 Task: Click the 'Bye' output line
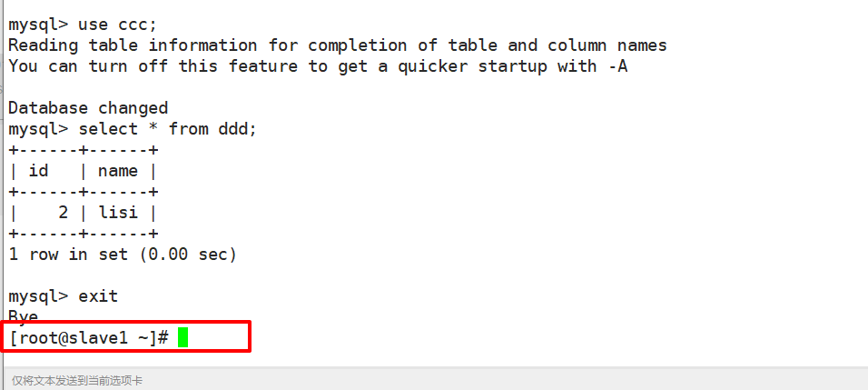point(24,317)
